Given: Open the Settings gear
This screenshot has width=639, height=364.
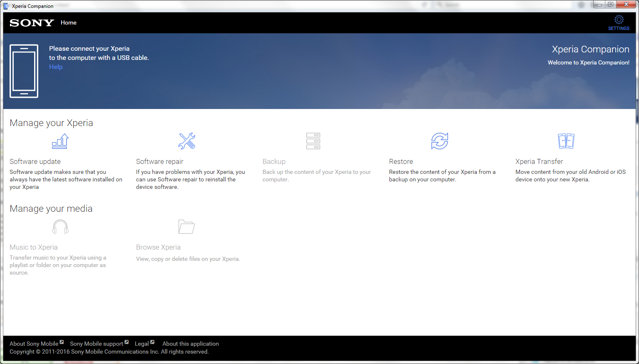Looking at the screenshot, I should pos(619,20).
